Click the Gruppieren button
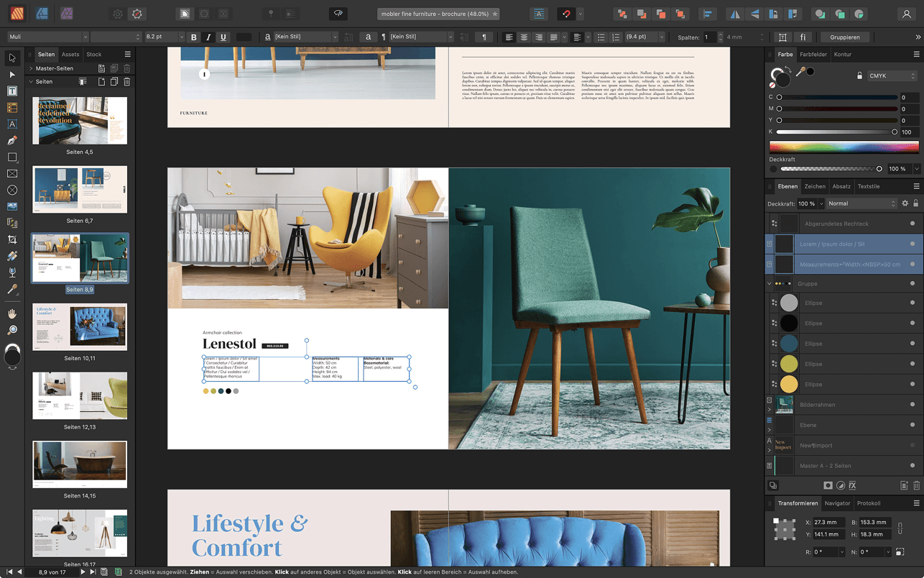Screen dimensions: 924x578 (844, 37)
